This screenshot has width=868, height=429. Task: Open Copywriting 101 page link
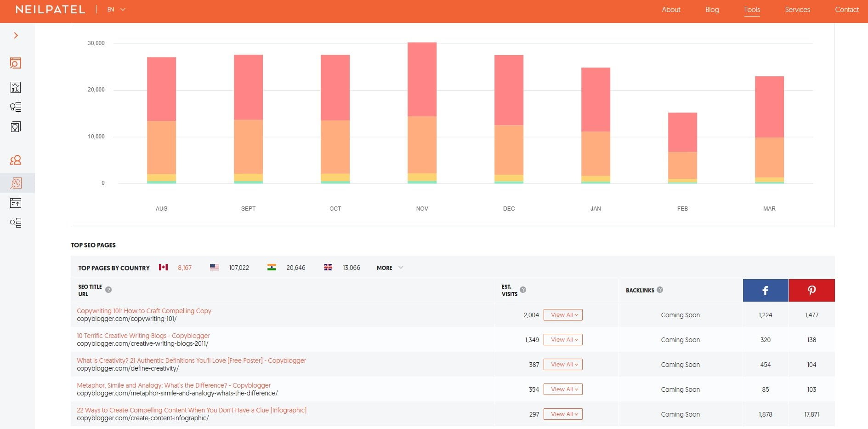click(144, 311)
